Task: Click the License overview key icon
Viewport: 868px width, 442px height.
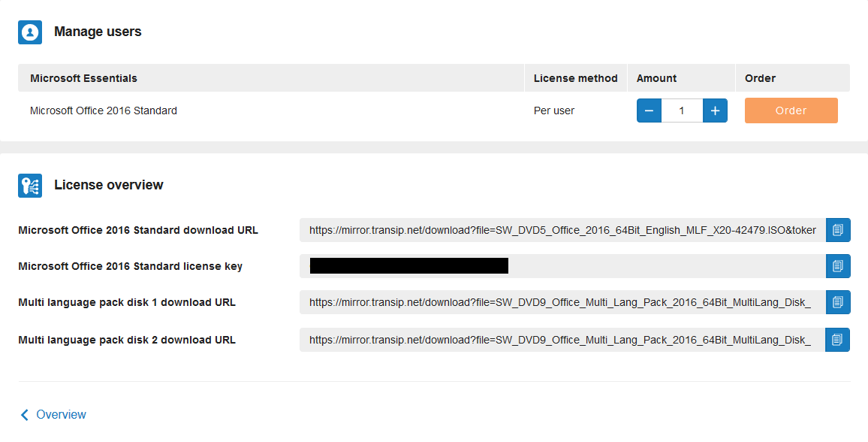Action: (x=30, y=186)
